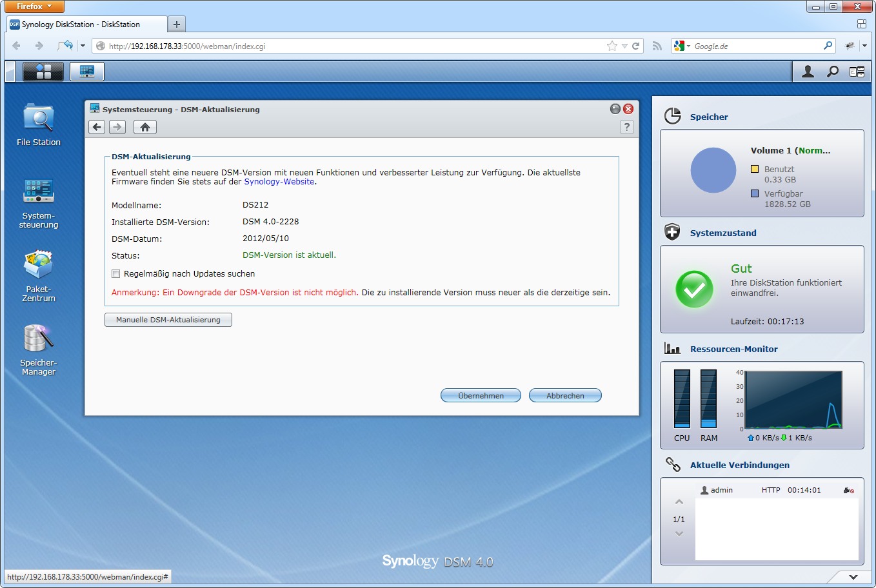The height and width of the screenshot is (588, 876).
Task: Follow the Synology-Website link
Action: [279, 182]
